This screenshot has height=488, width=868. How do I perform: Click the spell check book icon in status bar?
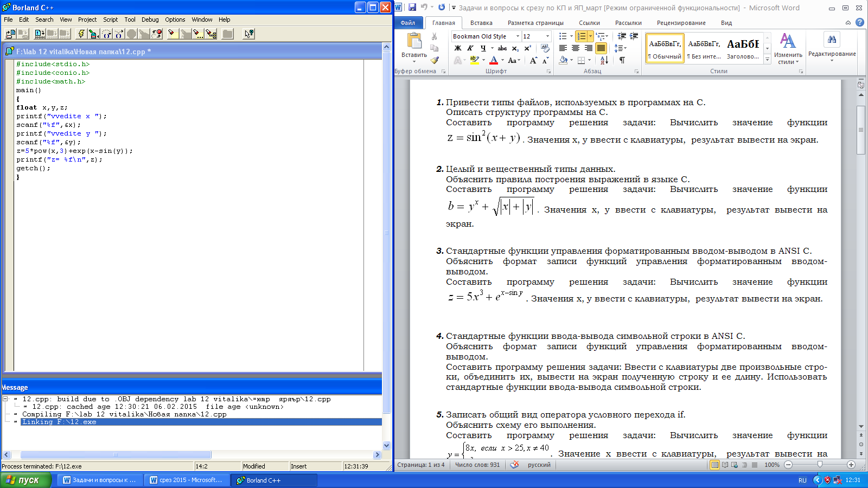[514, 465]
